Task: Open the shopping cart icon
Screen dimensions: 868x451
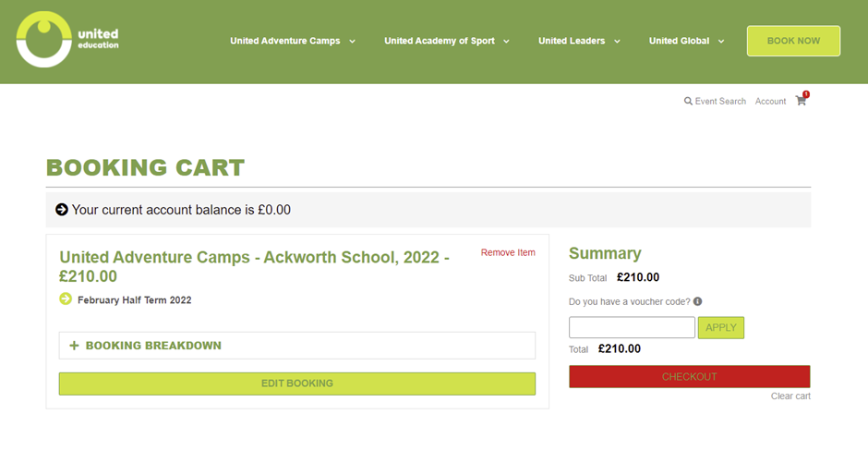Action: tap(801, 101)
